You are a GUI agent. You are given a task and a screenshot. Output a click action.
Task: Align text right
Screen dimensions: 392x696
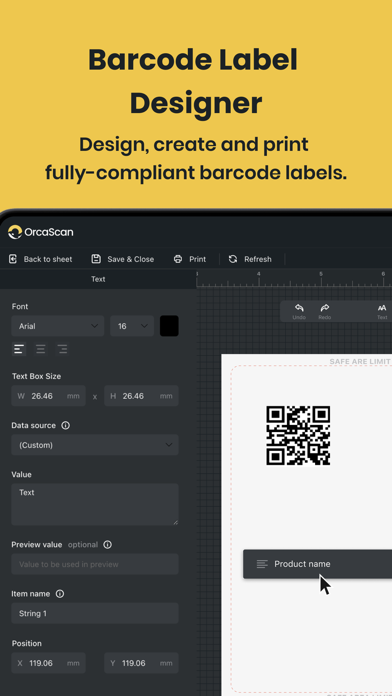tap(62, 349)
